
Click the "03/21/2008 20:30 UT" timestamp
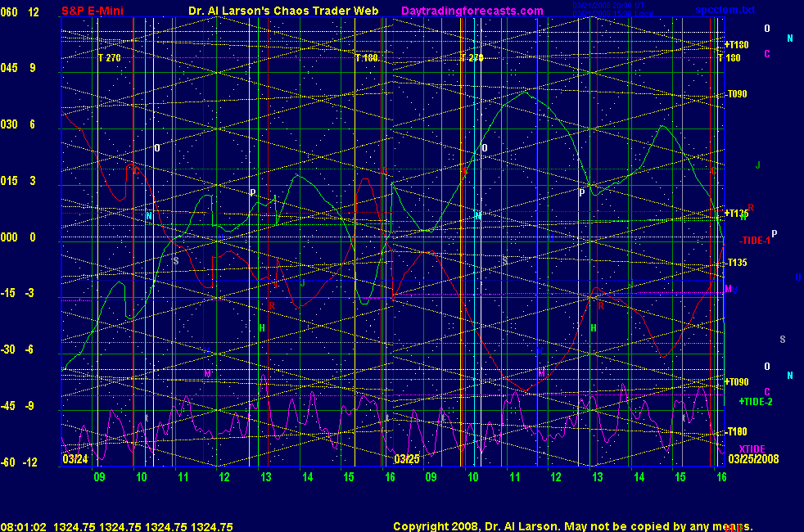[x=608, y=6]
